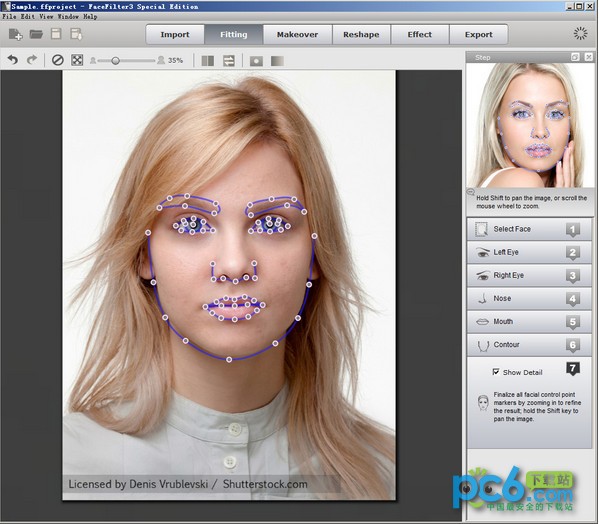Viewport: 599px width, 524px height.
Task: Click the swap before/after arrows icon
Action: (229, 60)
